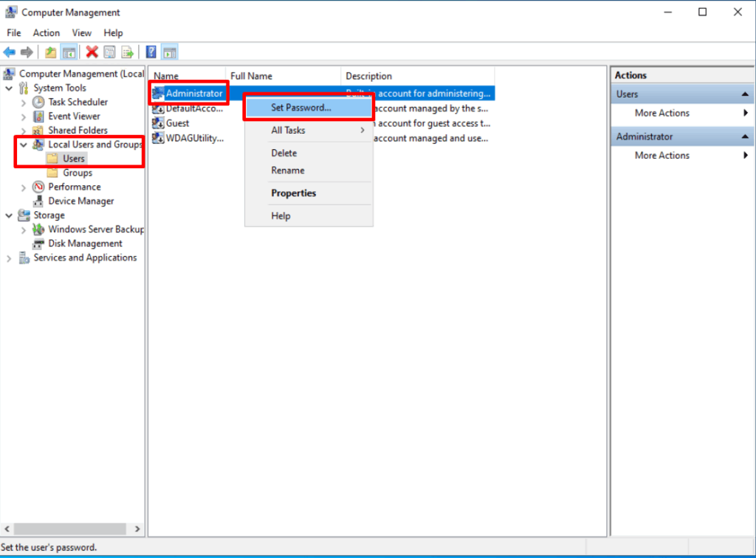Toggle the action pane visibility
The image size is (756, 558).
pos(170,52)
